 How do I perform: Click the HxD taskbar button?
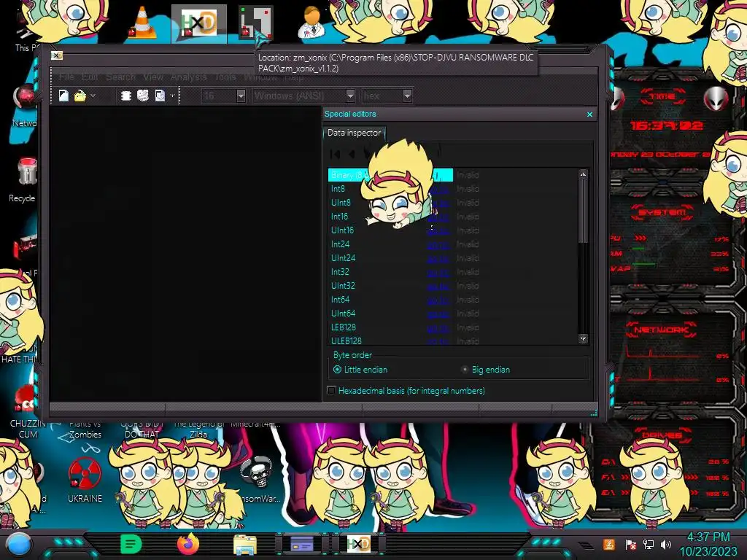click(x=358, y=544)
